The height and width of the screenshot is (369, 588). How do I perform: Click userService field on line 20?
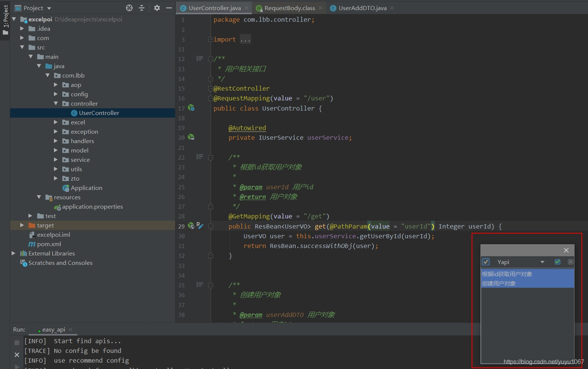(x=328, y=137)
